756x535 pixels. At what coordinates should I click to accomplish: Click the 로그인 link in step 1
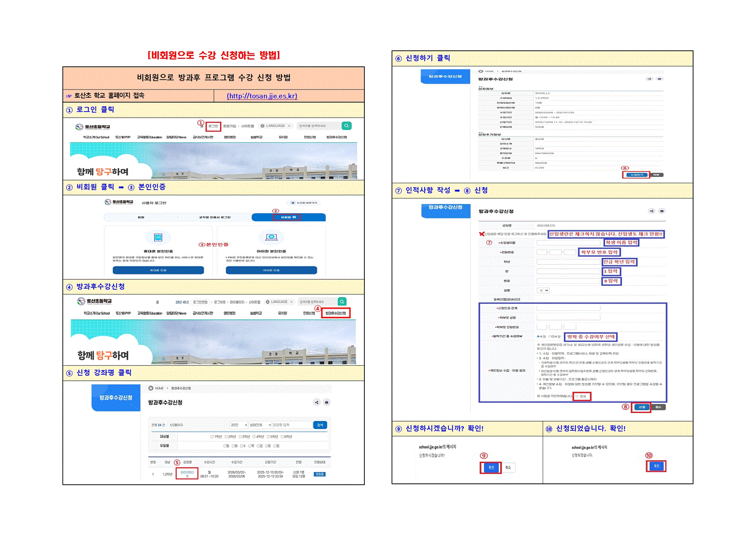[x=213, y=126]
